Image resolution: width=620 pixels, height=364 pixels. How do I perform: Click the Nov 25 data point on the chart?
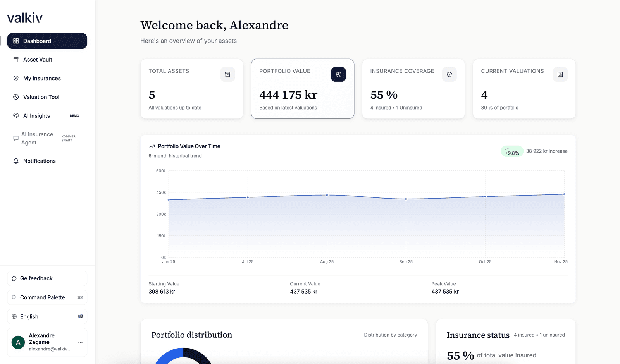tap(564, 195)
